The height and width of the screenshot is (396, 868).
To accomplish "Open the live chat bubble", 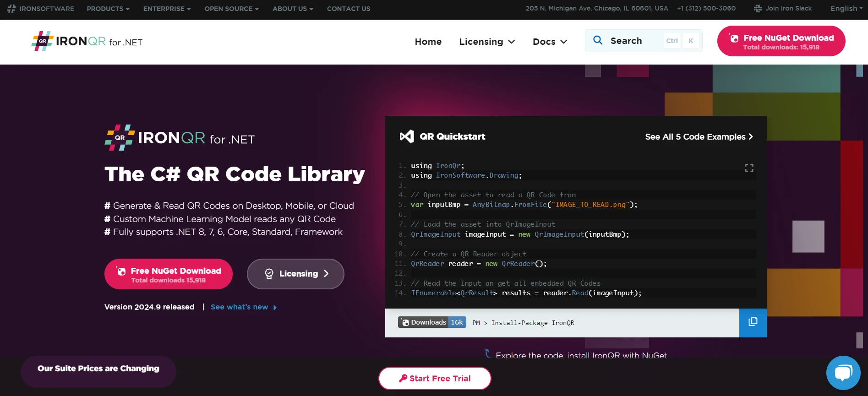I will [843, 373].
